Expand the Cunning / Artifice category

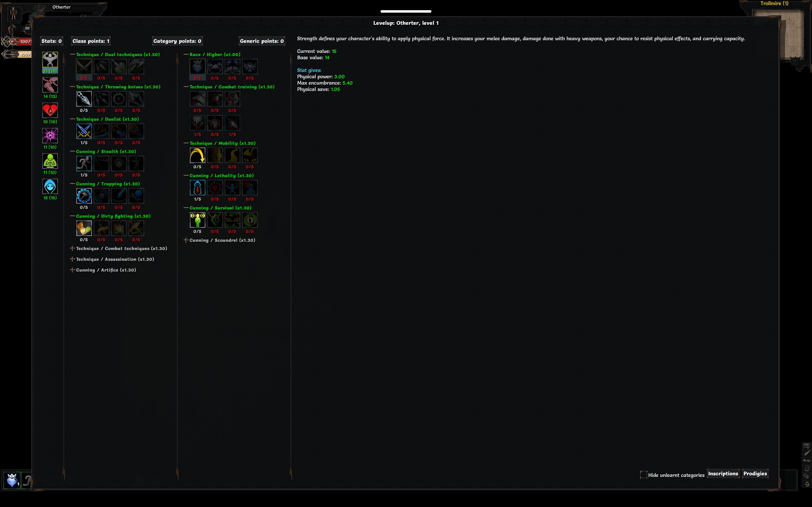pos(72,270)
